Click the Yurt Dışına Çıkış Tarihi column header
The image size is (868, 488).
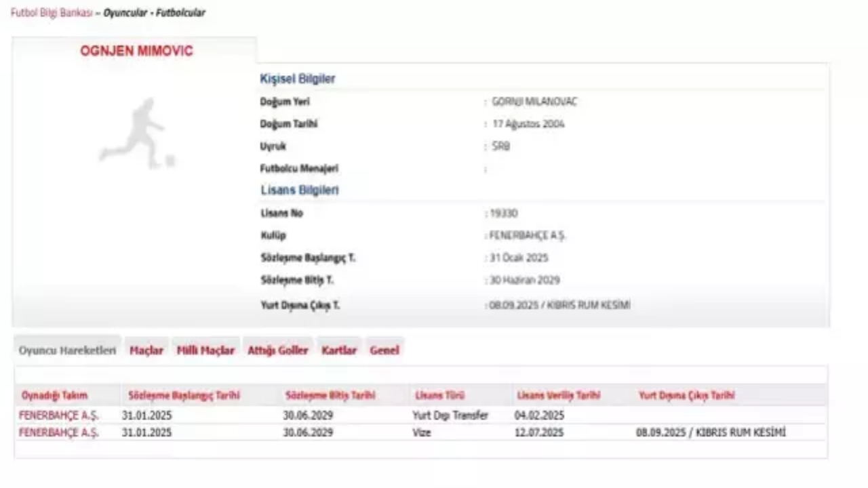tap(686, 395)
